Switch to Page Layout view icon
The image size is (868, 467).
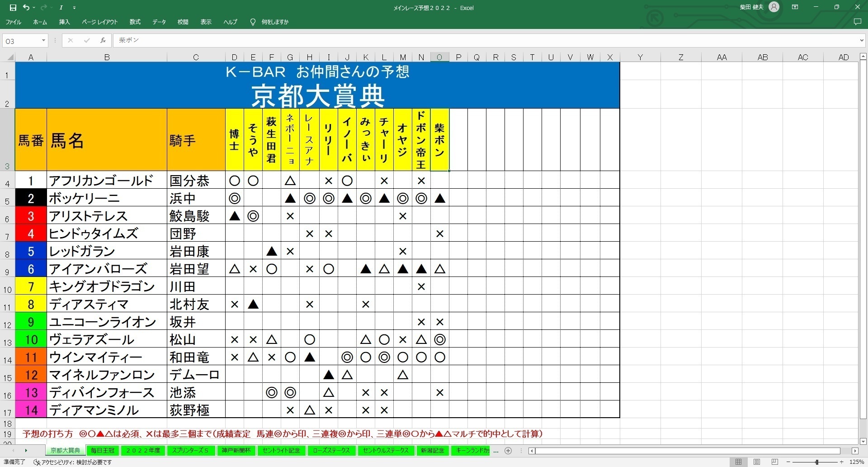[x=757, y=462]
